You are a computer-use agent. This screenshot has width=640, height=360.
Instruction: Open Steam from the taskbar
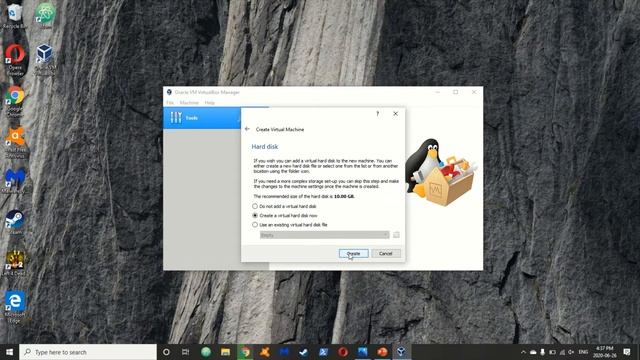[x=304, y=352]
